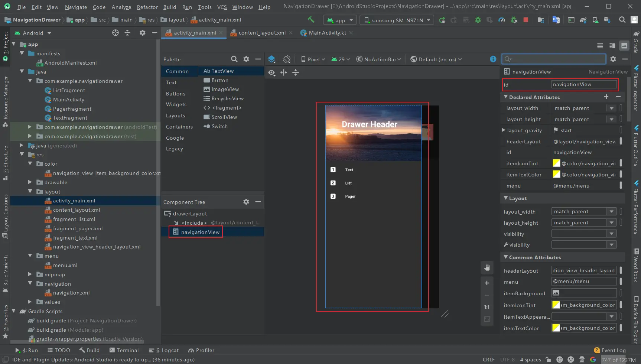Open the samsung SM-N971N device dropdown
This screenshot has width=641, height=364.
click(397, 20)
